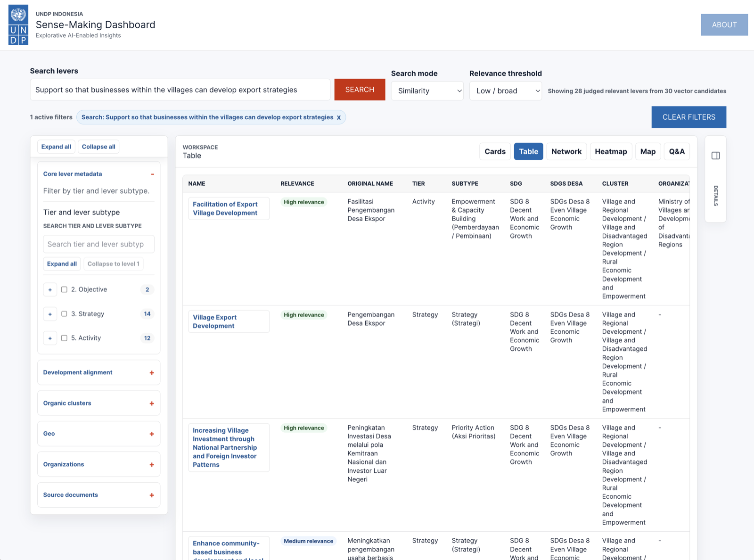
Task: Check the 3. Strategy checkbox
Action: pos(64,314)
